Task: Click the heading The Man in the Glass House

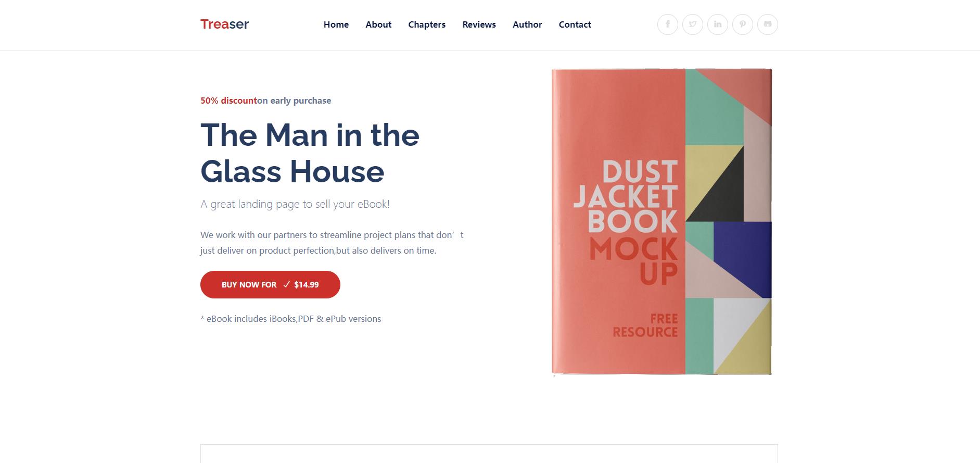Action: click(x=310, y=153)
